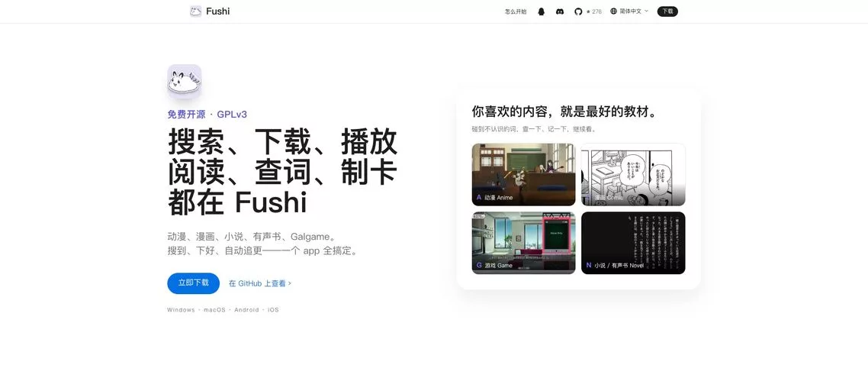868x391 pixels.
Task: Click the subtitle 碰到不认识的词，查一下、记一下、继续看。
Action: [x=534, y=129]
